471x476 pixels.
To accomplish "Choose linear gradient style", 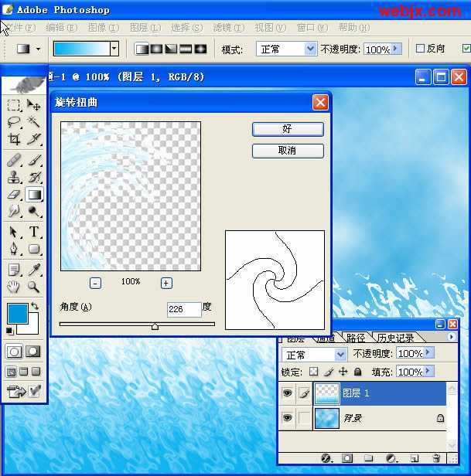I will point(142,49).
